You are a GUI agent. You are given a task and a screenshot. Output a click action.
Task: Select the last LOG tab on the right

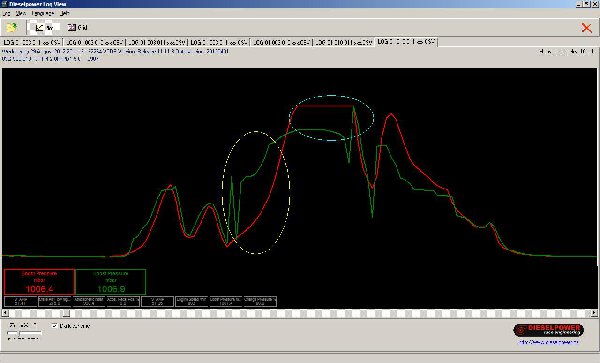coord(407,42)
